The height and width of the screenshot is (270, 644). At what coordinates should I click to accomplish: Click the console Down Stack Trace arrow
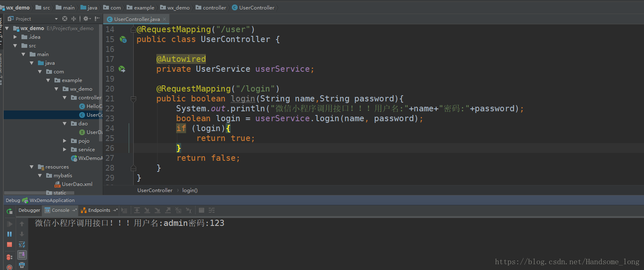click(22, 234)
